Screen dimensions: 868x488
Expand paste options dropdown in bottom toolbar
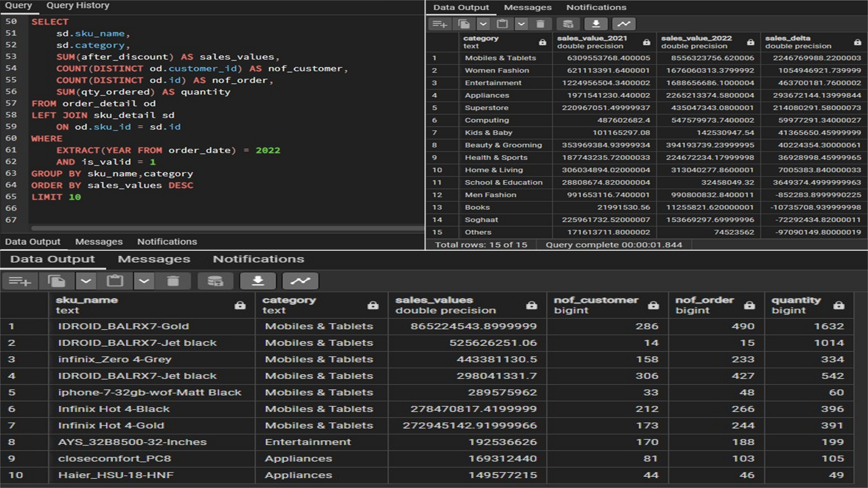click(144, 281)
